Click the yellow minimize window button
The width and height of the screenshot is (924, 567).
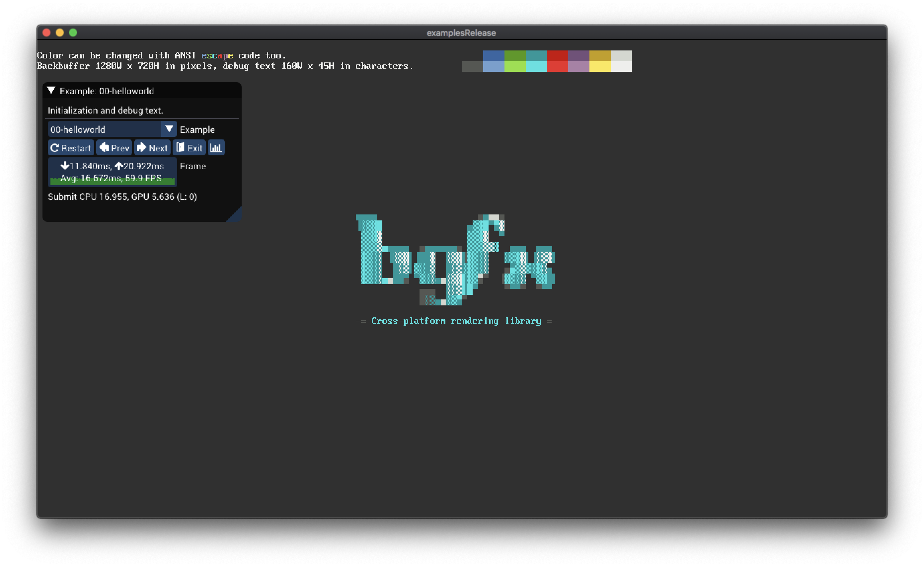pos(60,33)
